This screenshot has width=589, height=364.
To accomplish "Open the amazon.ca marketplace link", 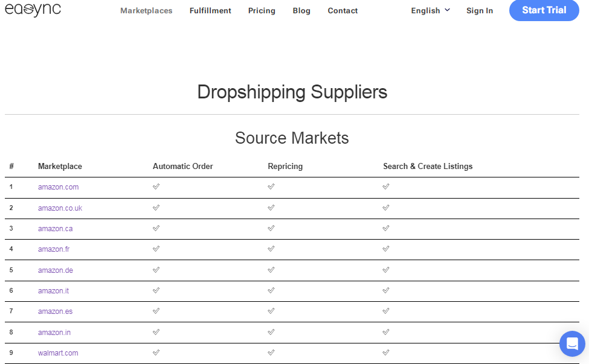I will pyautogui.click(x=55, y=229).
